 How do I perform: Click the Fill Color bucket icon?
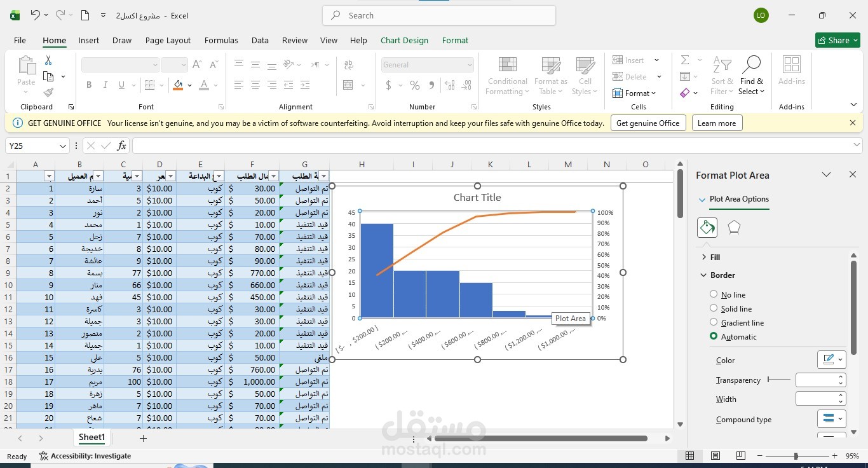point(178,85)
